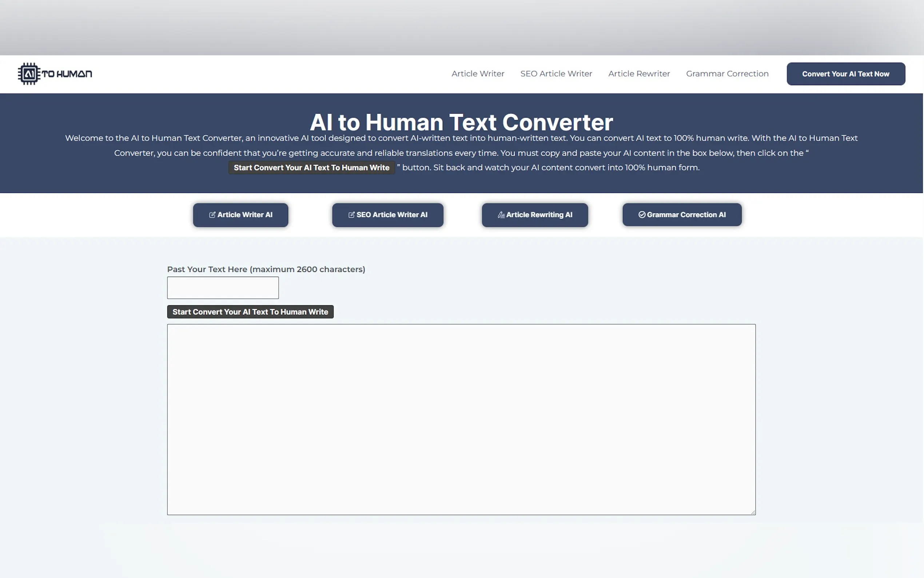
Task: Click the TO HUMAN logo text
Action: coord(67,74)
